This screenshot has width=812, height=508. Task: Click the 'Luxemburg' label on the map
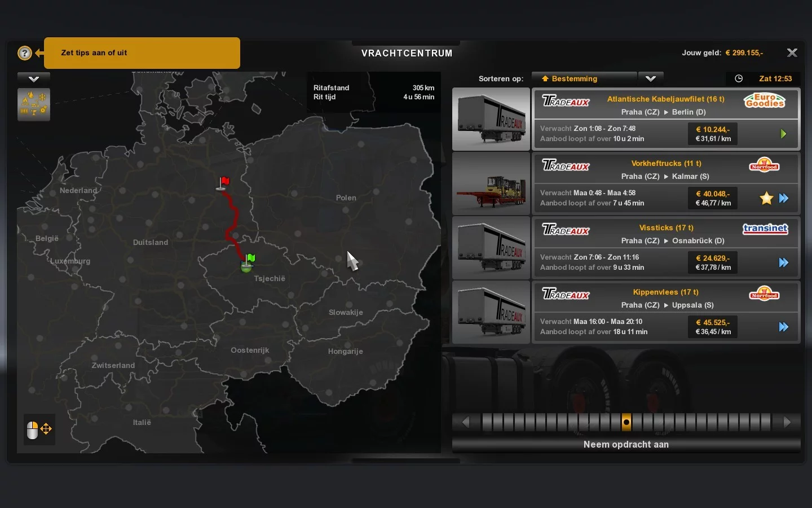[70, 261]
